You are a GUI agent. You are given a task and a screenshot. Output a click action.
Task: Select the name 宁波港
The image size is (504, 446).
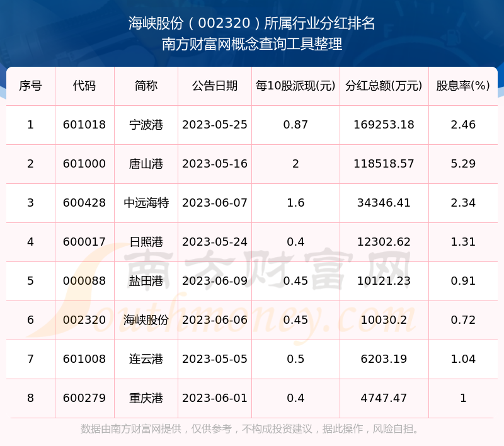point(146,125)
